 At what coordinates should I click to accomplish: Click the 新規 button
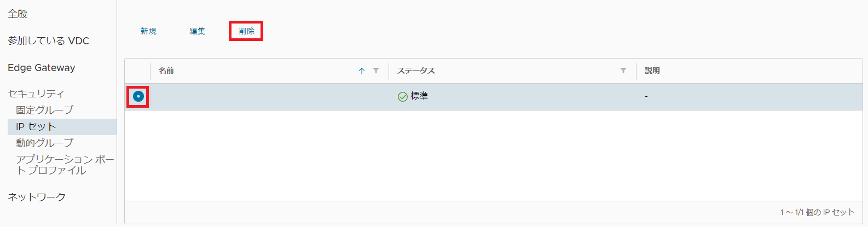tap(148, 31)
